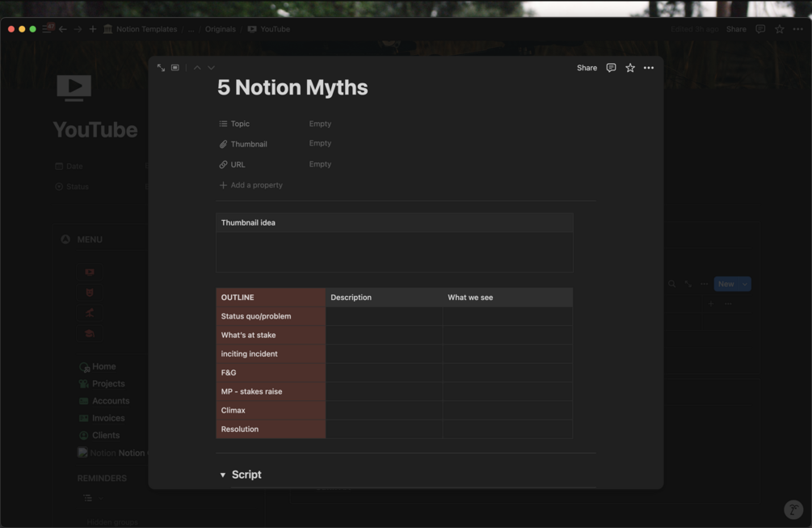The height and width of the screenshot is (528, 812).
Task: Click Share in the modal header
Action: 587,68
